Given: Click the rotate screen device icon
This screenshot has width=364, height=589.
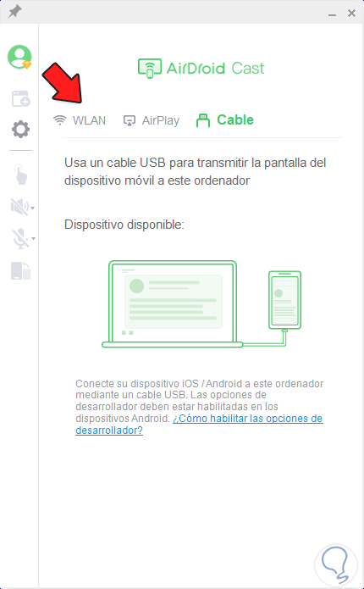Looking at the screenshot, I should click(21, 271).
